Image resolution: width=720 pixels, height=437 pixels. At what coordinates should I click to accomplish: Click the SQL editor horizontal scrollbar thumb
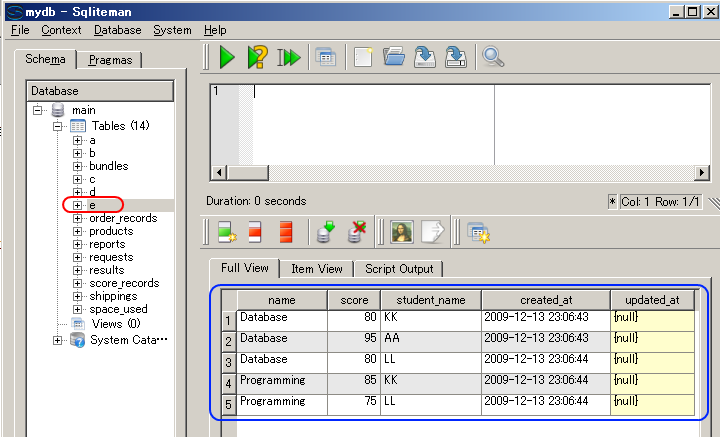[248, 173]
